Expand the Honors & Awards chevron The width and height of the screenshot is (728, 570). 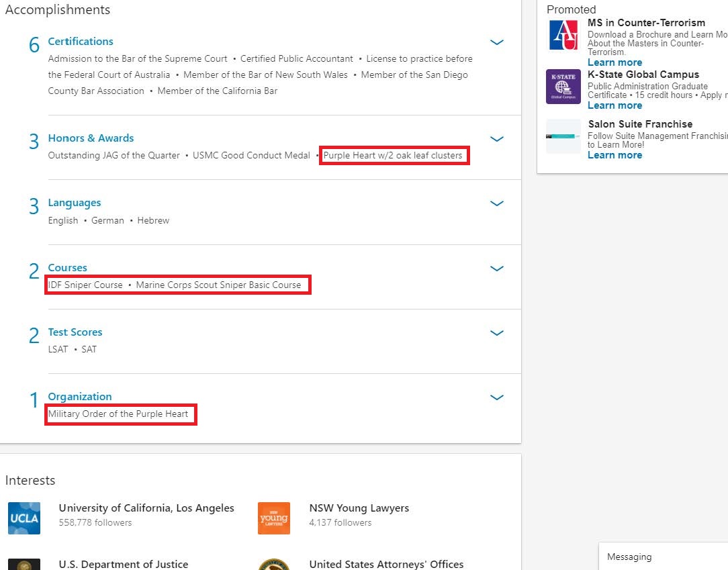coord(497,139)
